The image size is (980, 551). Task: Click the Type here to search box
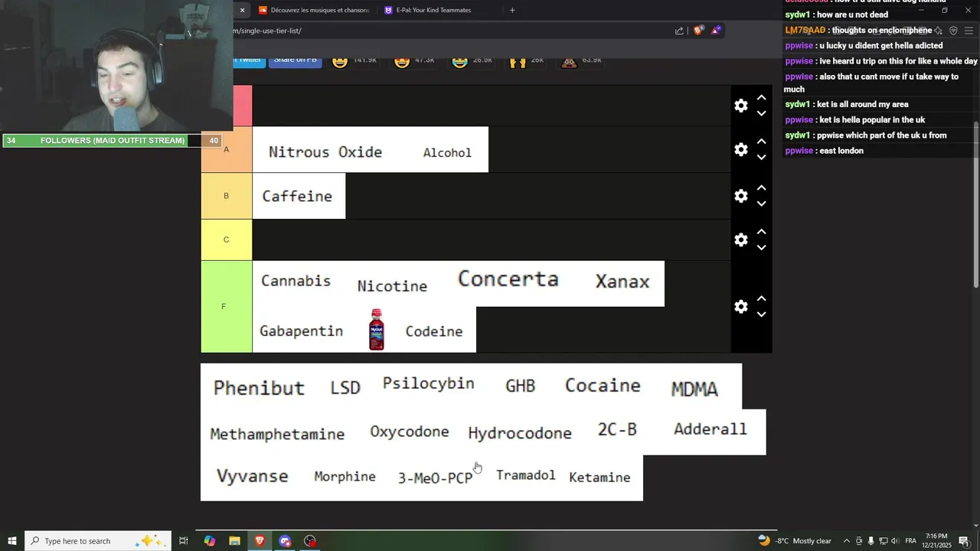100,541
